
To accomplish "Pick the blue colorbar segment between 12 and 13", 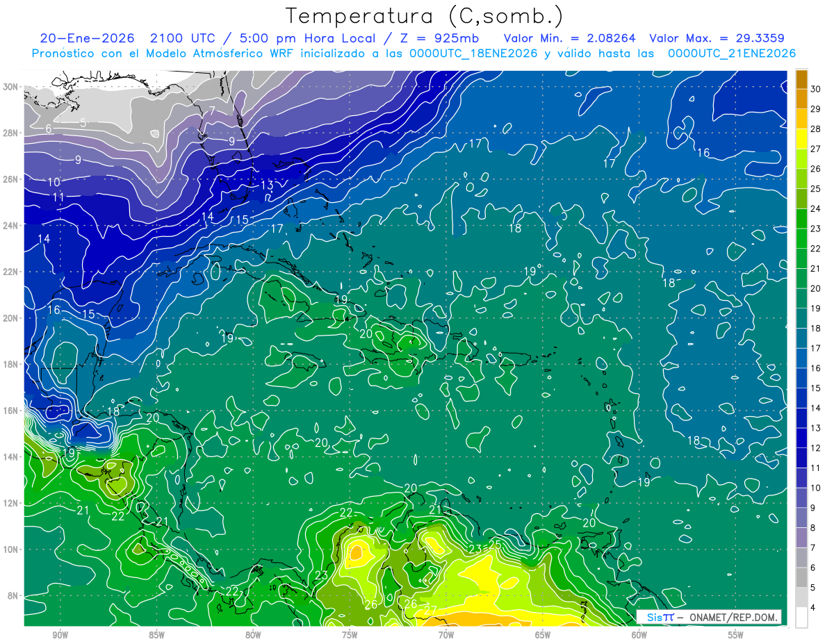I will coord(801,438).
